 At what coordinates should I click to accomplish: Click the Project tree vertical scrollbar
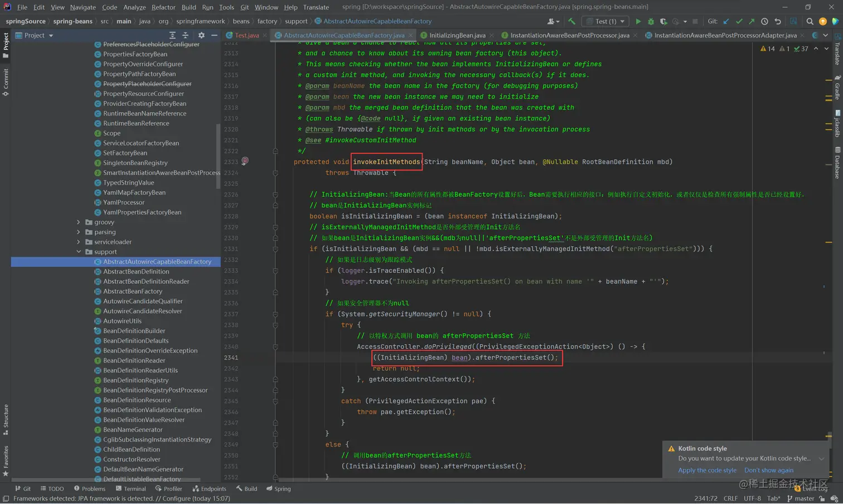(x=217, y=156)
